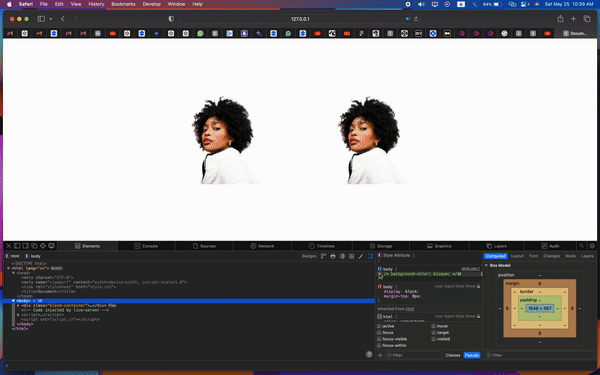Open the Bookmarks menu
600x375 pixels.
tap(123, 4)
